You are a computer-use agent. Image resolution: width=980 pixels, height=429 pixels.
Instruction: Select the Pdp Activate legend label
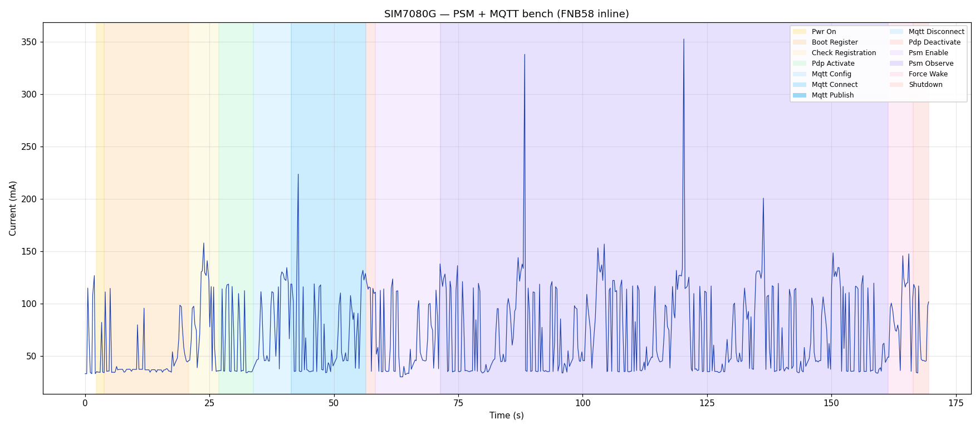click(833, 64)
